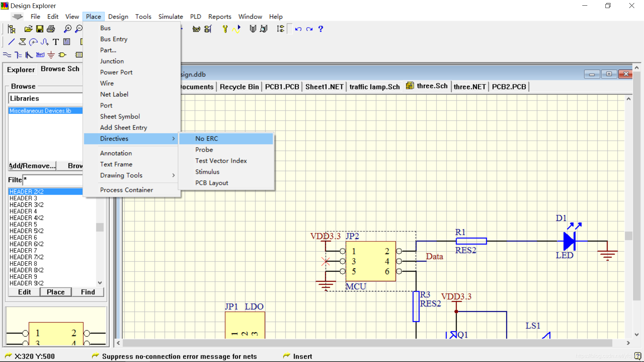Open the Help question mark icon
644x362 pixels.
(x=321, y=29)
